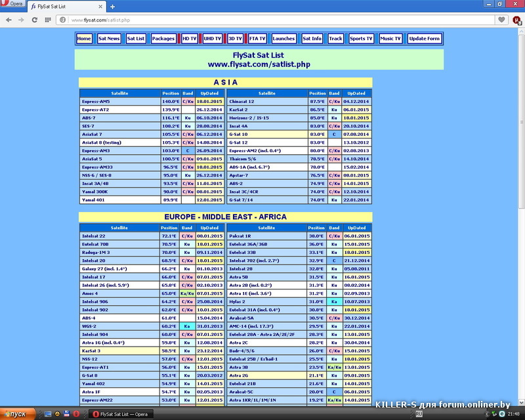Click the Opera menu button
Screen dimensions: 525x420
[13, 4]
